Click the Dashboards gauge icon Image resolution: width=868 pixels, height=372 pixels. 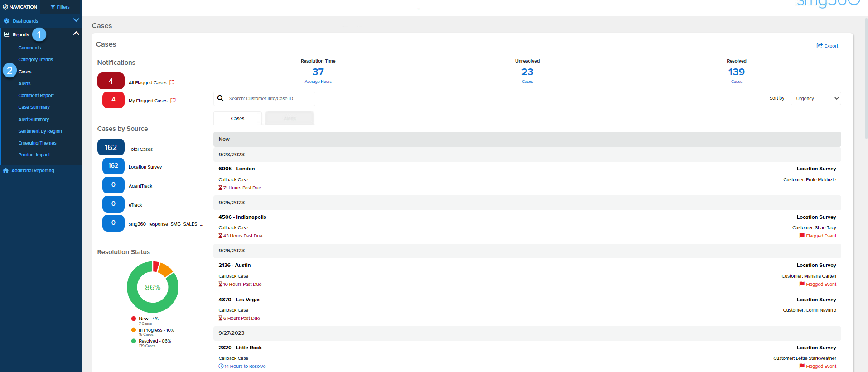click(7, 21)
